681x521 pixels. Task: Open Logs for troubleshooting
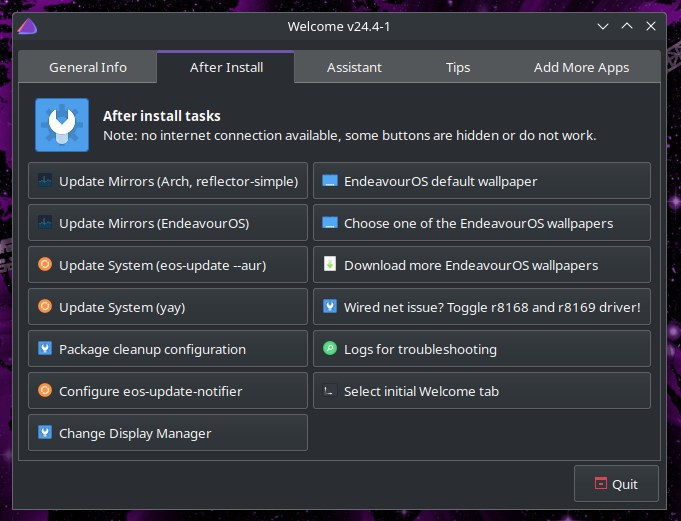482,349
